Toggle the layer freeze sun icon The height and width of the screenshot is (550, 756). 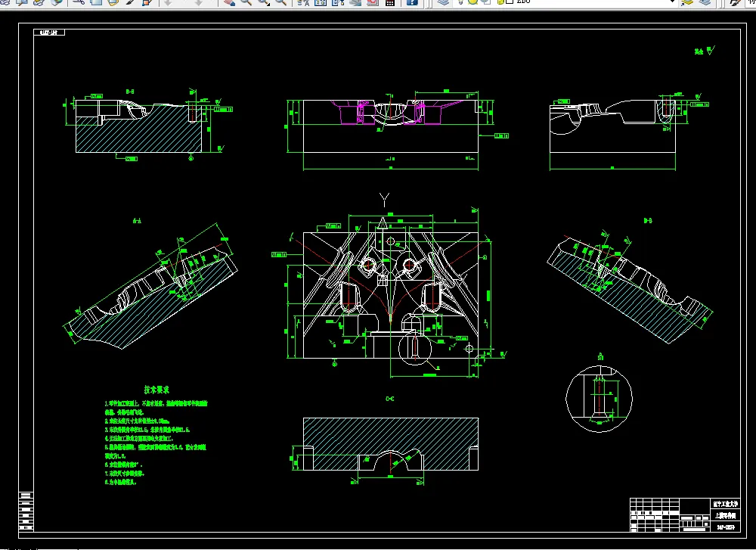(x=472, y=2)
